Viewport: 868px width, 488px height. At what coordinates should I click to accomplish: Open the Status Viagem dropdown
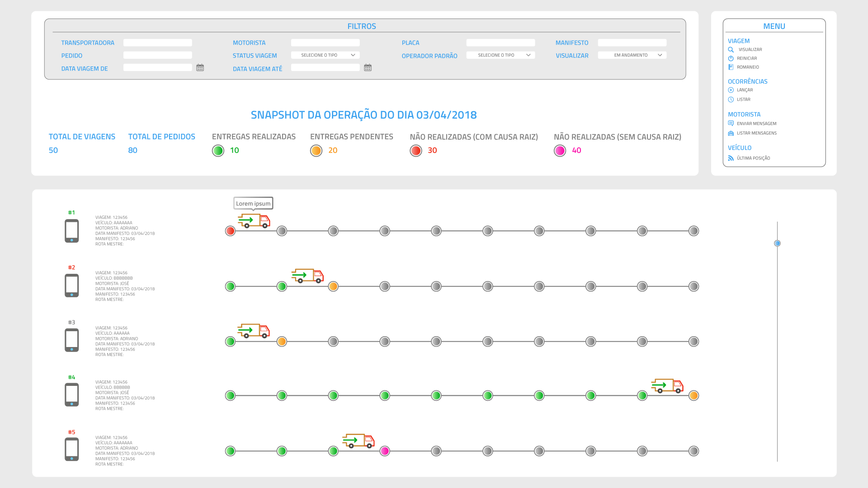click(x=325, y=55)
